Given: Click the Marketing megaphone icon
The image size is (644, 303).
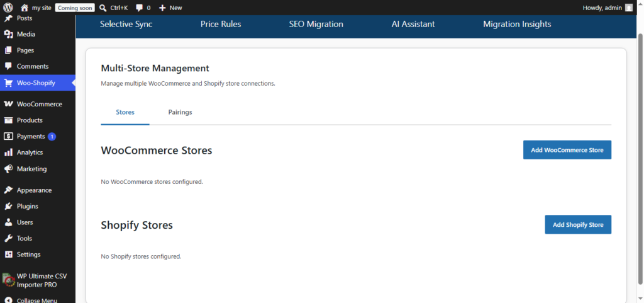Looking at the screenshot, I should pyautogui.click(x=8, y=169).
